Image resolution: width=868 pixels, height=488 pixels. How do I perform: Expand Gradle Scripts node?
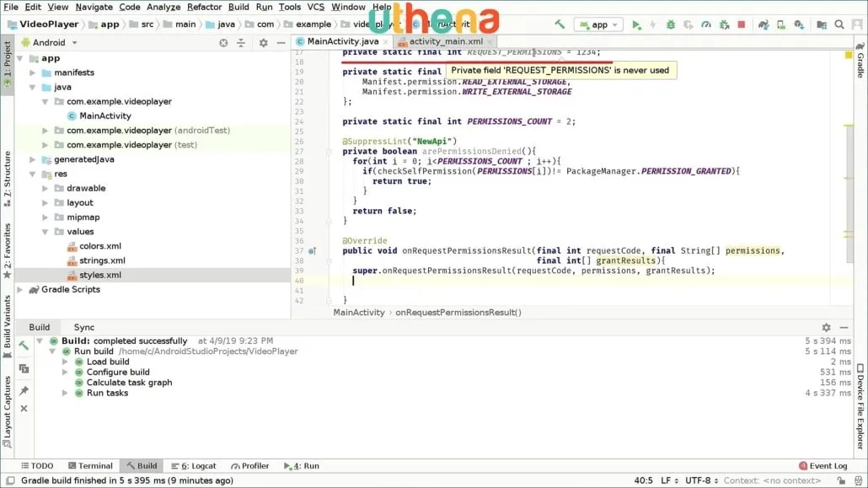click(x=19, y=289)
